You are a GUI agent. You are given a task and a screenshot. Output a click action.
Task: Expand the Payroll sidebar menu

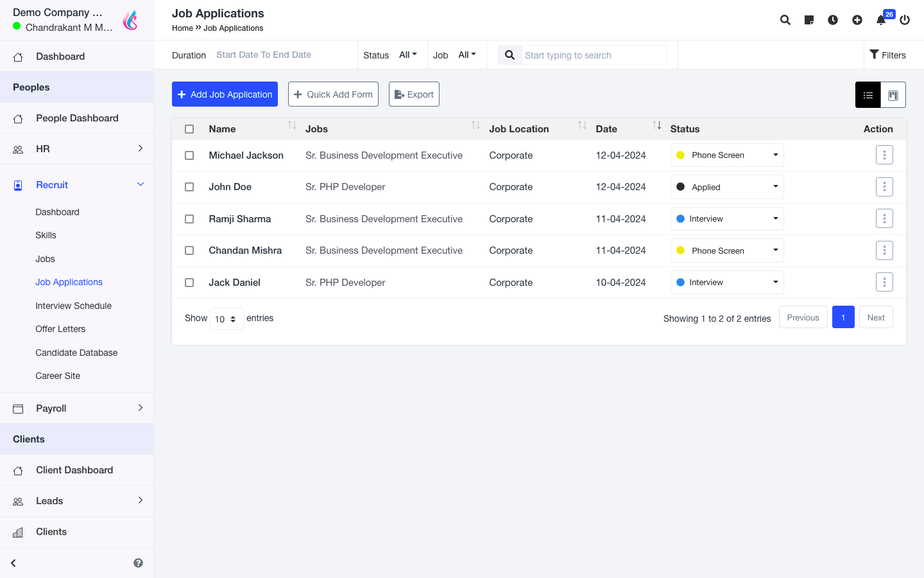click(77, 408)
